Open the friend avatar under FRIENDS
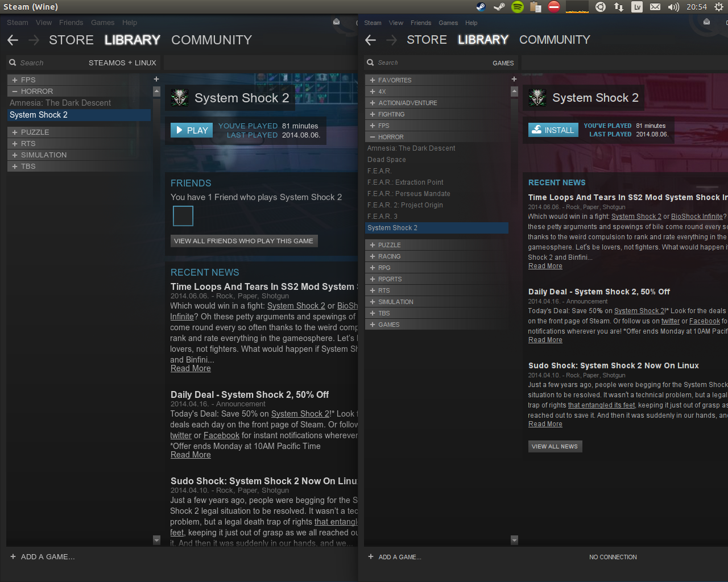 pos(183,216)
